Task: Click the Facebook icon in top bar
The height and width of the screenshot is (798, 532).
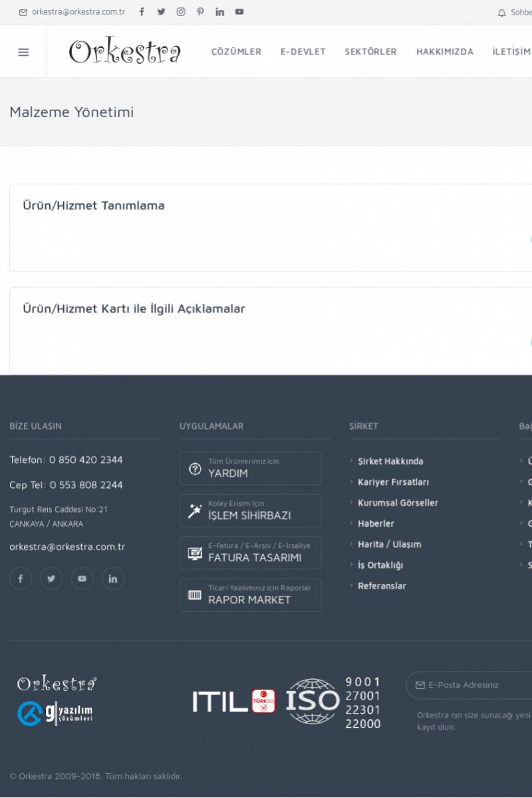Action: coord(142,12)
